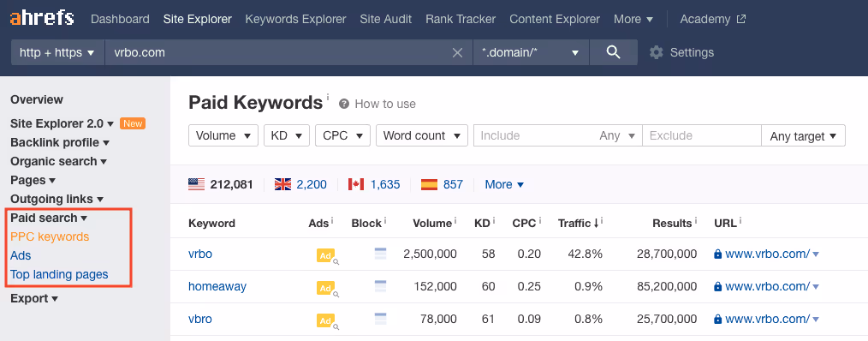Image resolution: width=868 pixels, height=341 pixels.
Task: Open Site Audit
Action: click(386, 19)
